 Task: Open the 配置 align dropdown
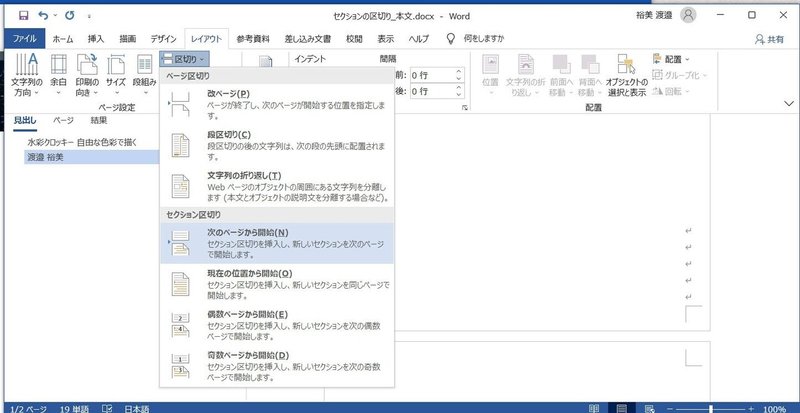tap(671, 59)
